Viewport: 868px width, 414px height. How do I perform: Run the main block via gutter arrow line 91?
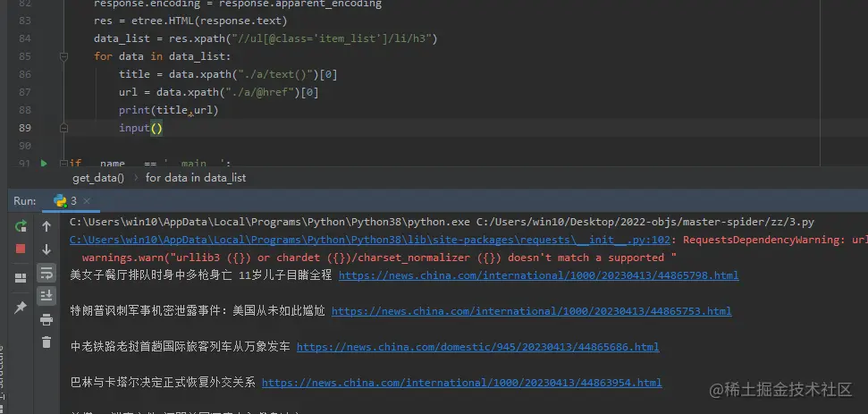(44, 164)
